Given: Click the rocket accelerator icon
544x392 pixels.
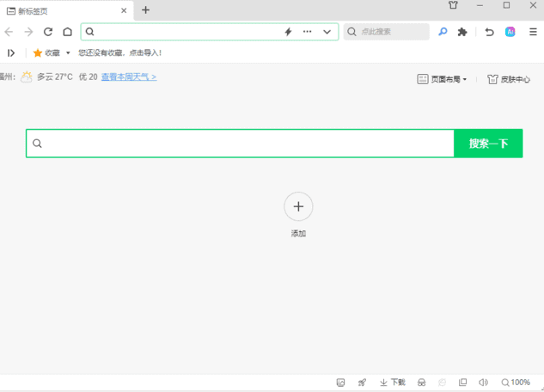Looking at the screenshot, I should (362, 383).
